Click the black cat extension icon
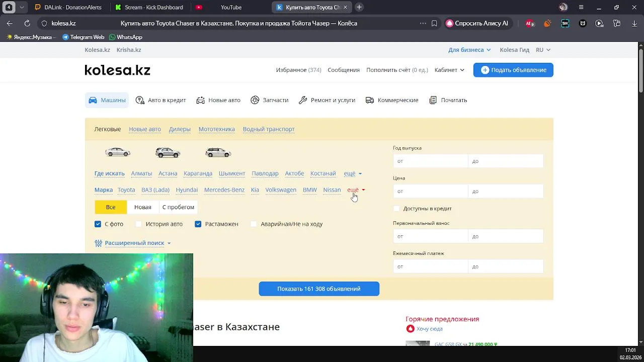The image size is (644, 362). coord(583,23)
